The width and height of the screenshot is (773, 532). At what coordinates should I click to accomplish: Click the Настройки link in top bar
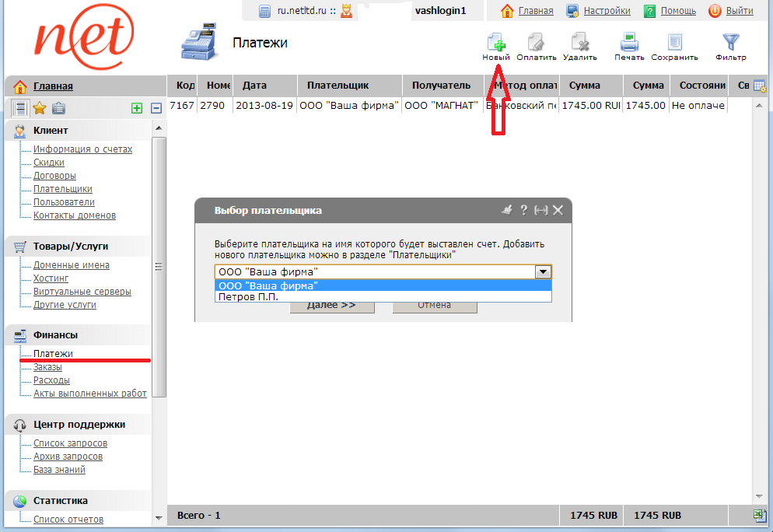click(x=607, y=11)
